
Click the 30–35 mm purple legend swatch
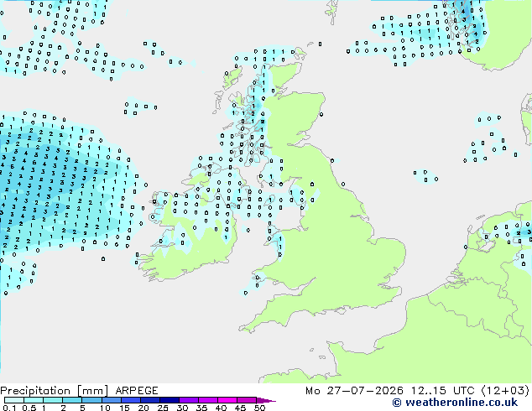(x=189, y=400)
